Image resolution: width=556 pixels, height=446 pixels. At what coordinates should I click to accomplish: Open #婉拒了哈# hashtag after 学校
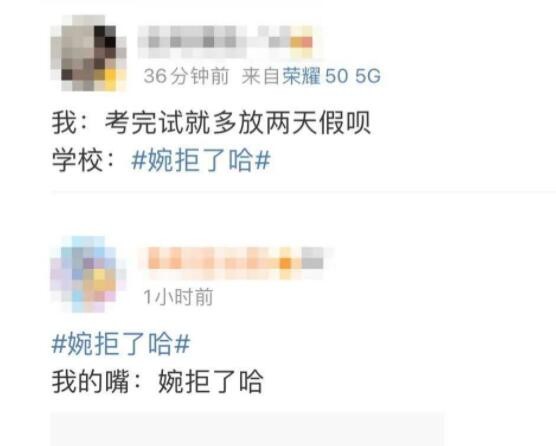click(201, 160)
